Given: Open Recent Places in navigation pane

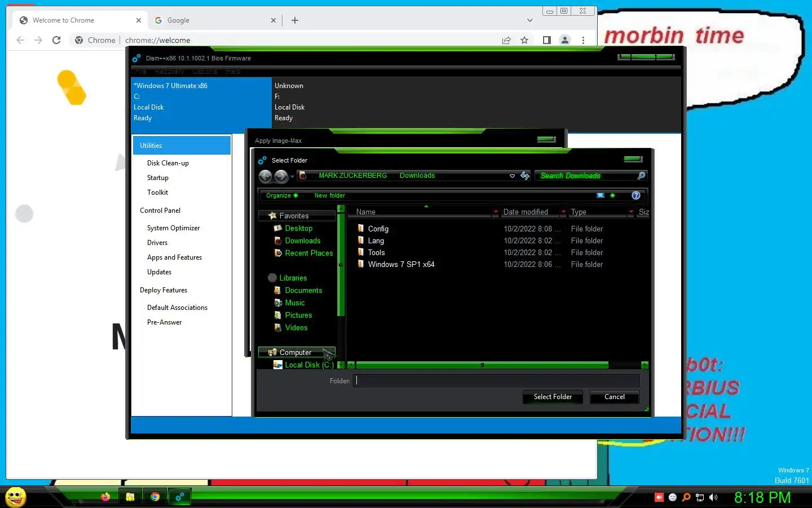Looking at the screenshot, I should [x=308, y=253].
